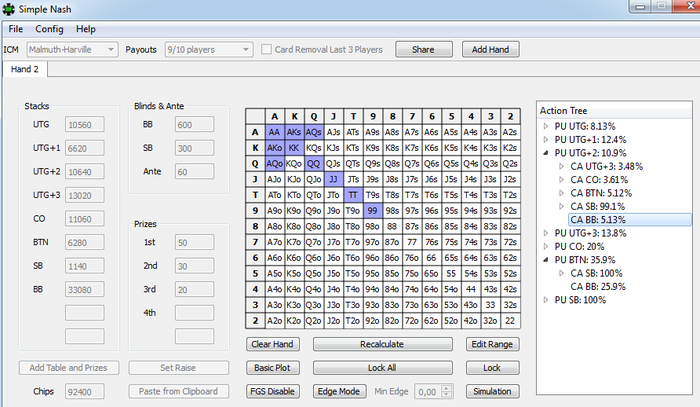Expand the PU UTG+1: 12.4% node
This screenshot has height=407, width=700.
546,140
